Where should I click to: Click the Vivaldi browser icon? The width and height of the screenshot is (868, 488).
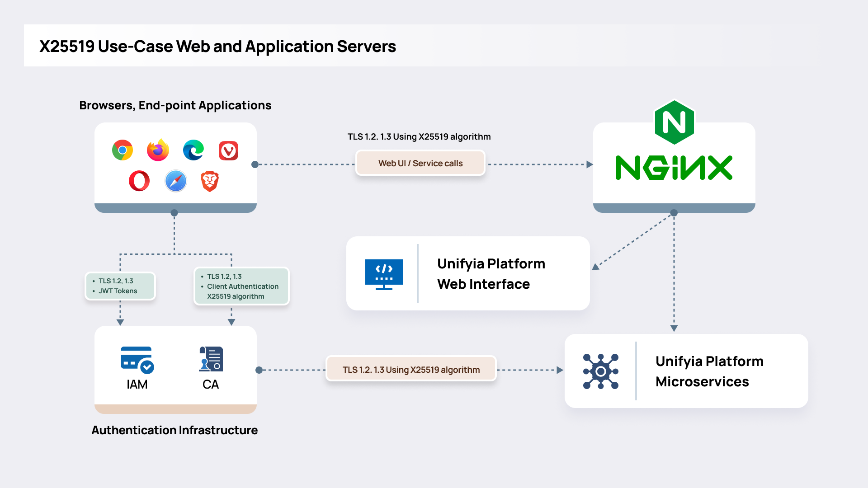229,150
